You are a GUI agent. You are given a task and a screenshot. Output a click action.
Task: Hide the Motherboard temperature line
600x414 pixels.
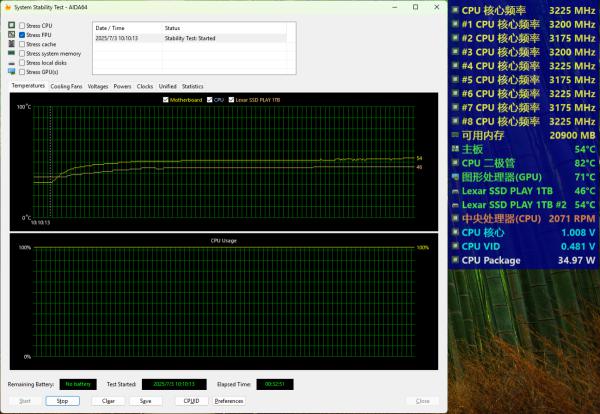(x=166, y=100)
